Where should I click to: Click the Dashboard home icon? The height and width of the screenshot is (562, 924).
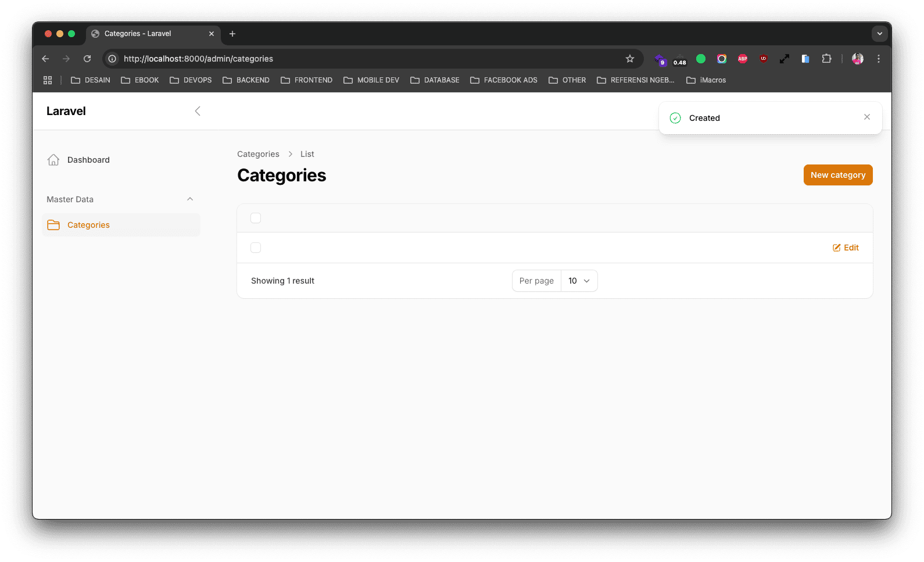[53, 160]
